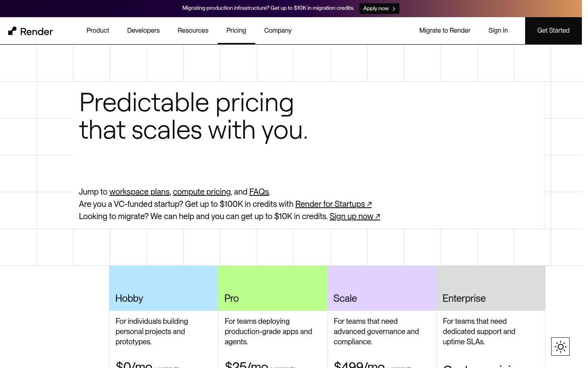The image size is (588, 368).
Task: Click 'Predictable pricing that scales with you.' heading
Action: (x=193, y=116)
